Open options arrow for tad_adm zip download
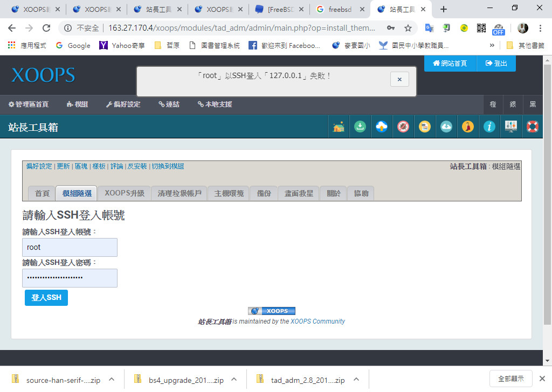Image resolution: width=552 pixels, height=392 pixels. point(356,380)
